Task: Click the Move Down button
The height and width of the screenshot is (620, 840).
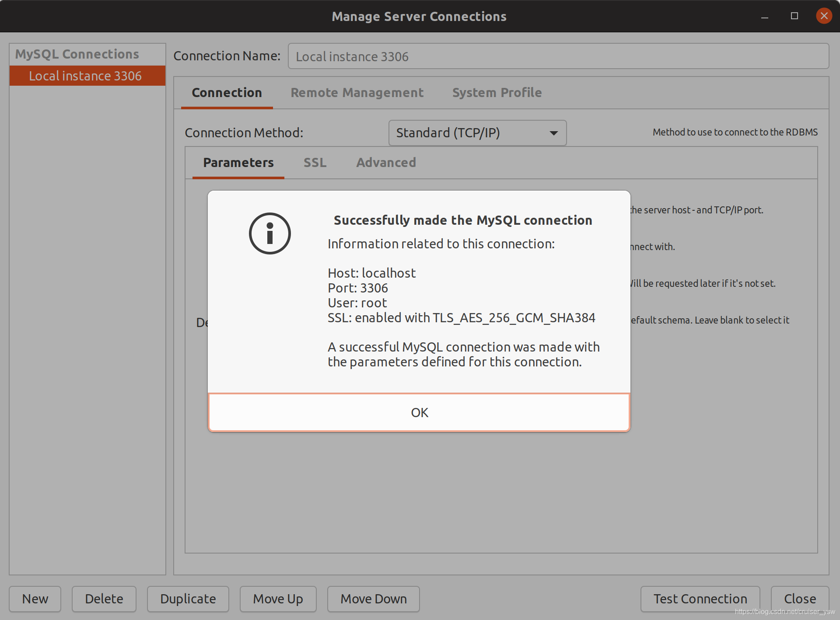Action: point(372,599)
